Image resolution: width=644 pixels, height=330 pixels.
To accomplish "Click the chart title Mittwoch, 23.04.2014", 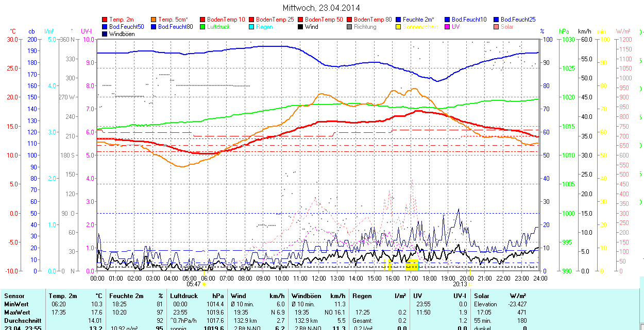I will 321,8.
